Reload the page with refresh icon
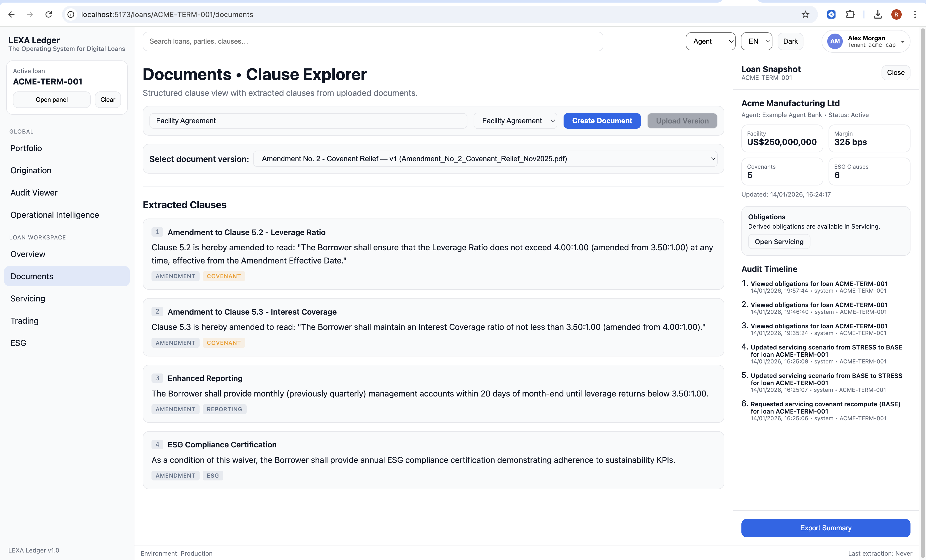The width and height of the screenshot is (926, 560). pyautogui.click(x=49, y=14)
